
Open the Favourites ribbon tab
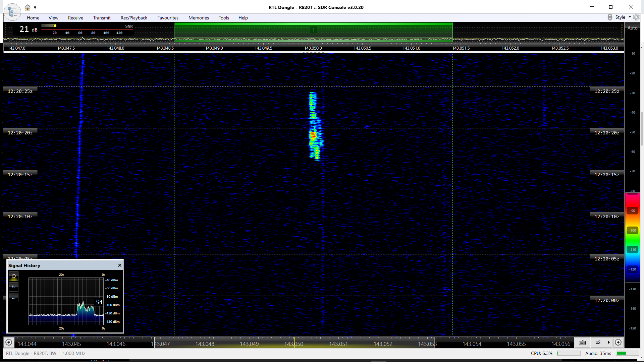pos(168,18)
